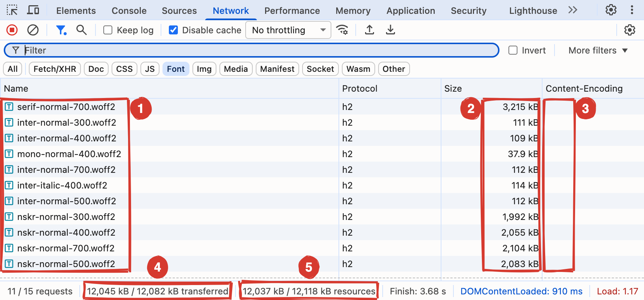Open DevTools three-dot menu
The image size is (644, 300).
(x=632, y=10)
